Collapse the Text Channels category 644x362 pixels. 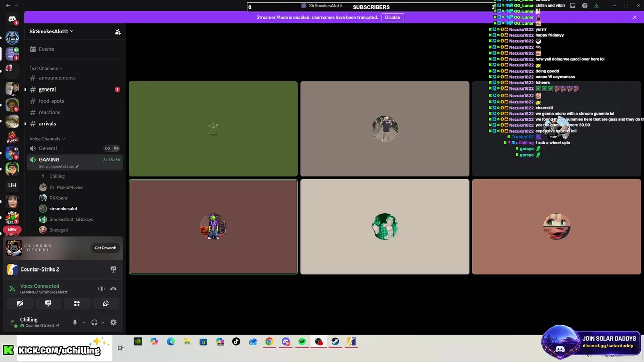[46, 68]
